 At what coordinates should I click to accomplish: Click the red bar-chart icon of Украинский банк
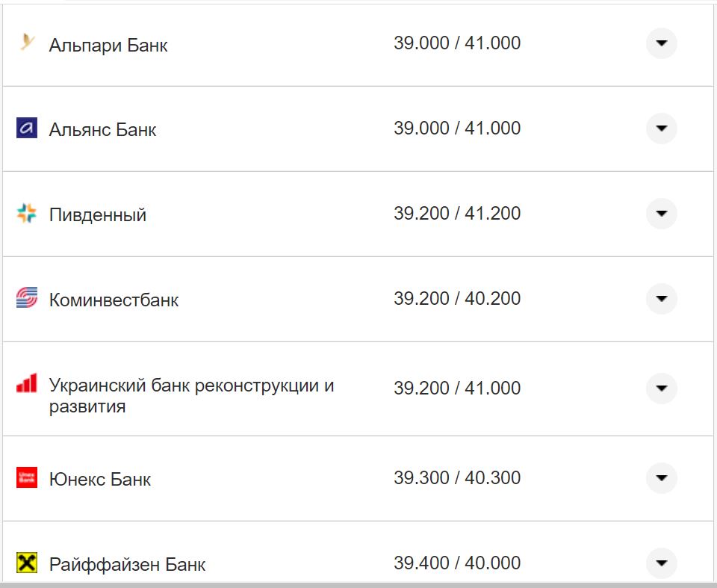click(25, 383)
